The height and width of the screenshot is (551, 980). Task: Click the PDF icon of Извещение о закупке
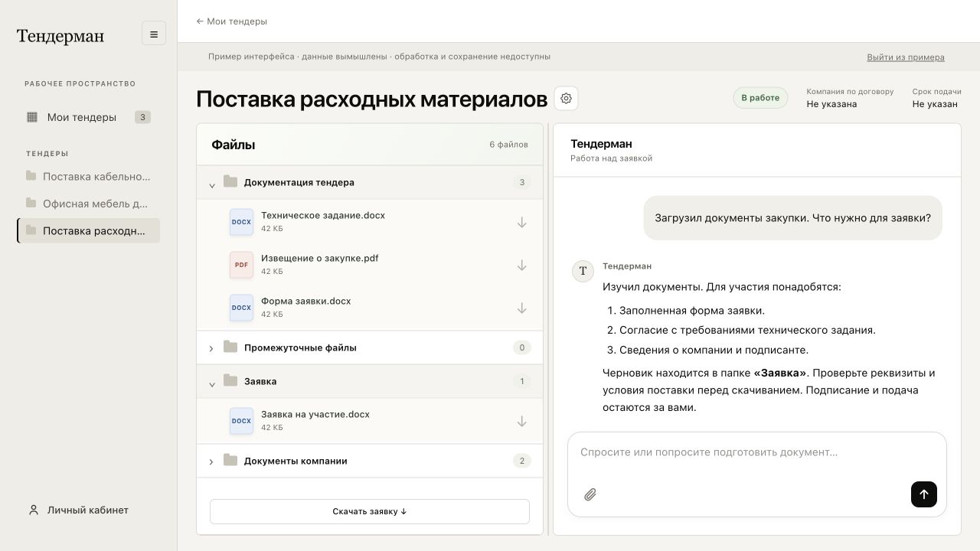[241, 265]
